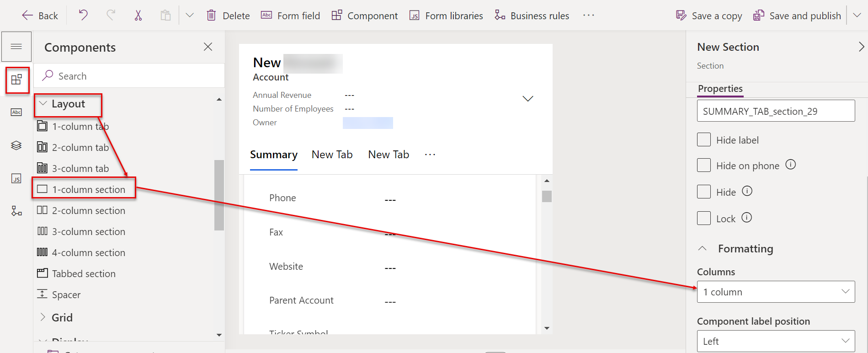Click info icon next to Hide
The image size is (868, 353).
coord(747,191)
